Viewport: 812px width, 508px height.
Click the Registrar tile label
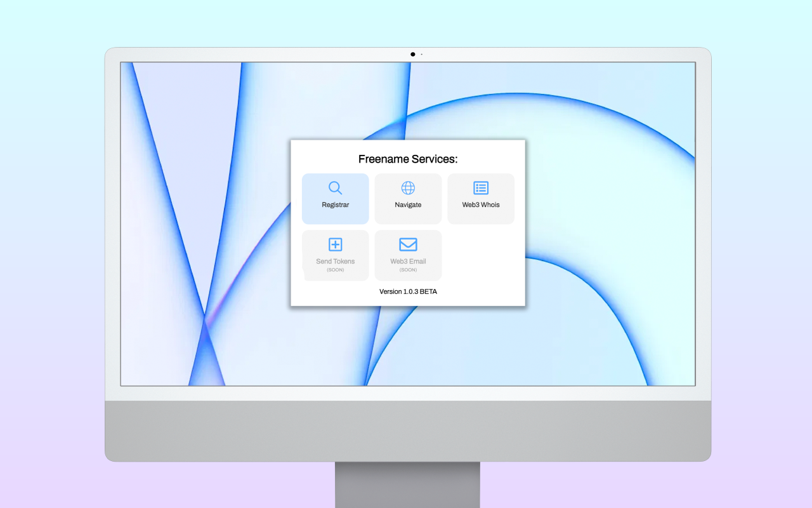(335, 204)
